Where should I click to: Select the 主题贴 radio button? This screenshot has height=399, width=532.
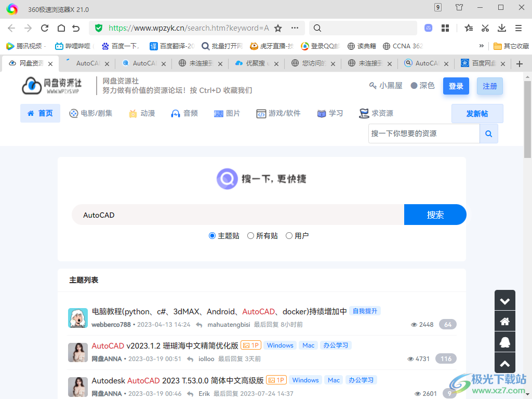pyautogui.click(x=212, y=236)
